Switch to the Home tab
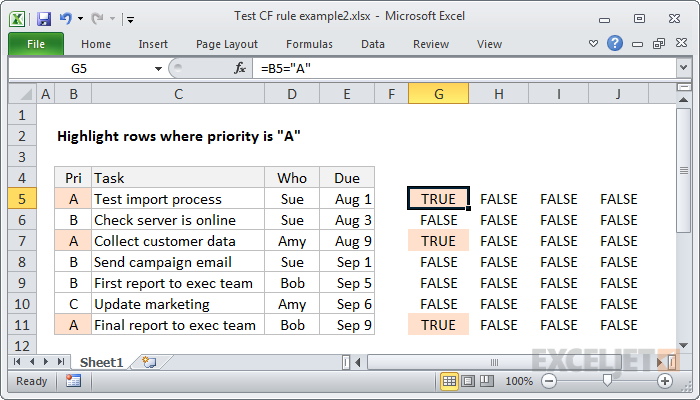This screenshot has height=400, width=700. tap(96, 44)
